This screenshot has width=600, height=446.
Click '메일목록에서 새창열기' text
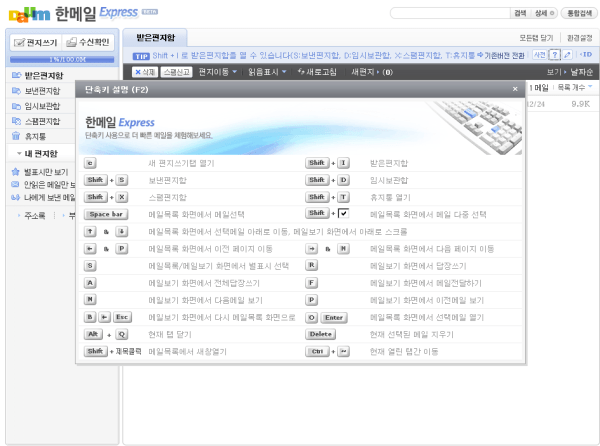(x=187, y=352)
